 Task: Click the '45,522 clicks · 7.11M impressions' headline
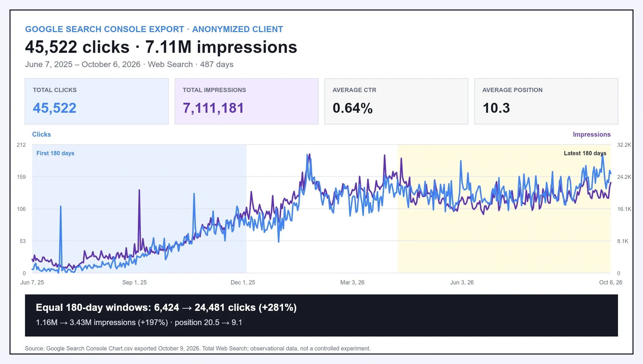point(161,47)
